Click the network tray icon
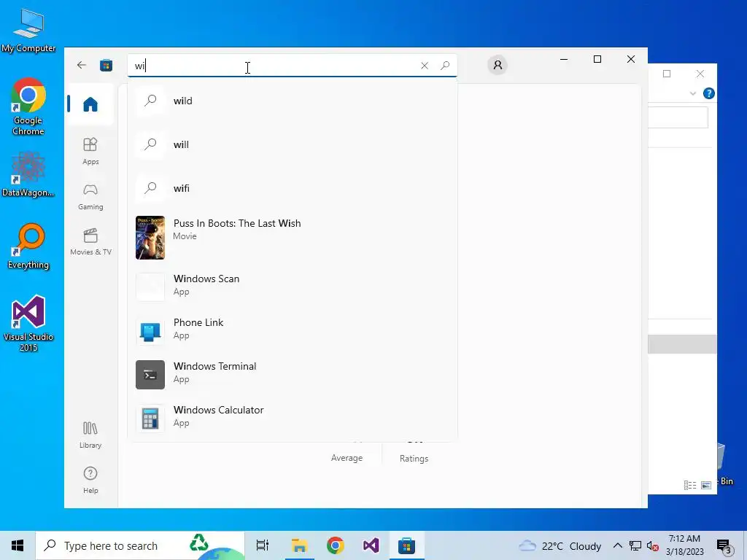 635,545
